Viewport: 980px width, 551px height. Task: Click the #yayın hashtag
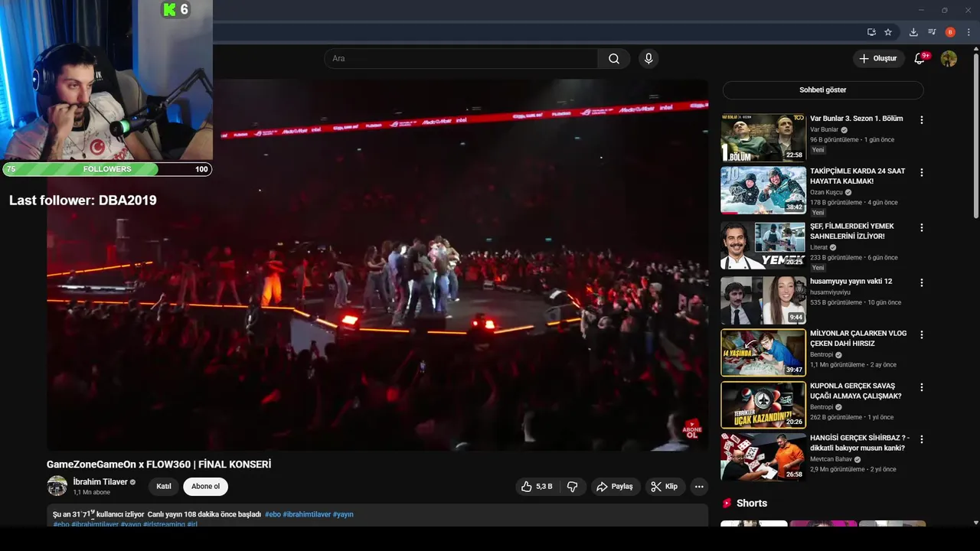343,514
